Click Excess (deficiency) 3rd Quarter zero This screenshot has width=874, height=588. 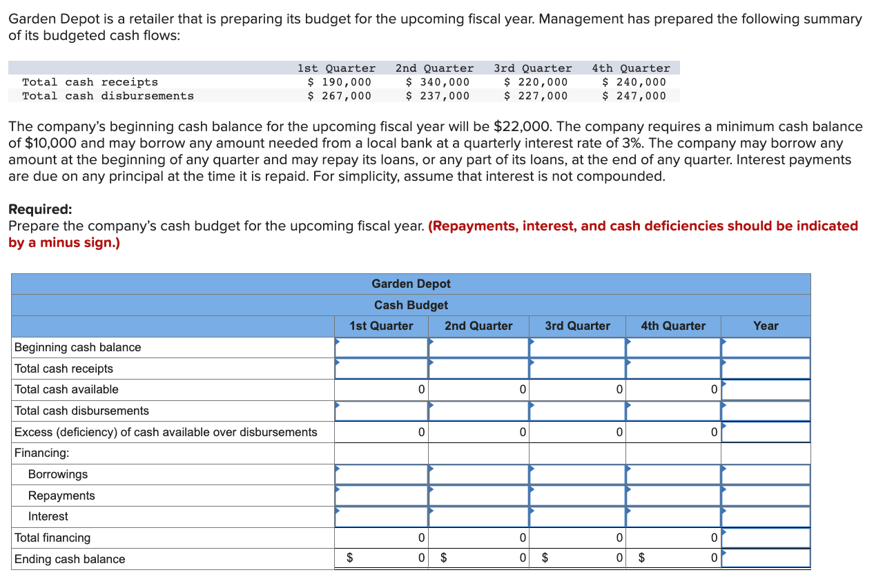(619, 432)
